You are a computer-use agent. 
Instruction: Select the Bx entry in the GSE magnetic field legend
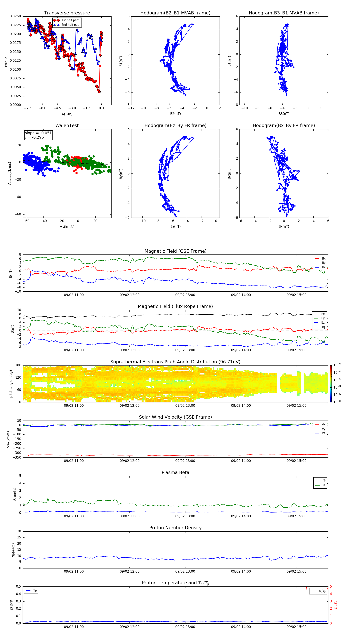(x=320, y=259)
